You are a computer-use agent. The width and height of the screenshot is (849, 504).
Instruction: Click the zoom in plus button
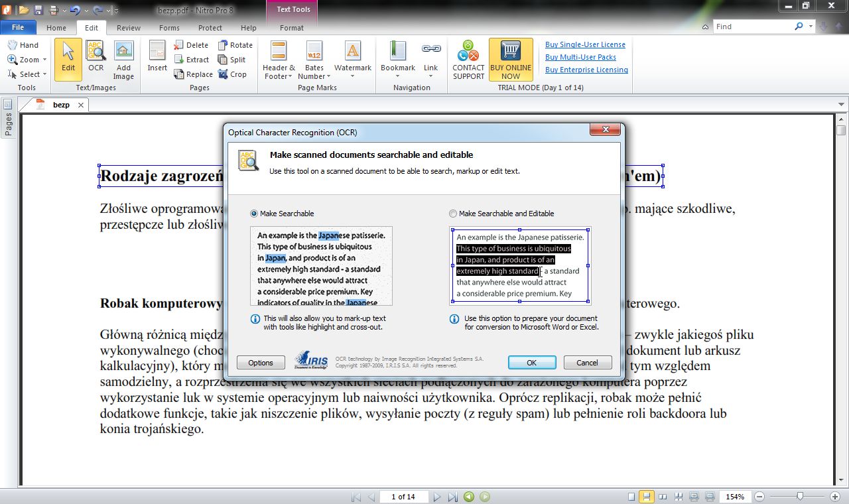[x=835, y=497]
